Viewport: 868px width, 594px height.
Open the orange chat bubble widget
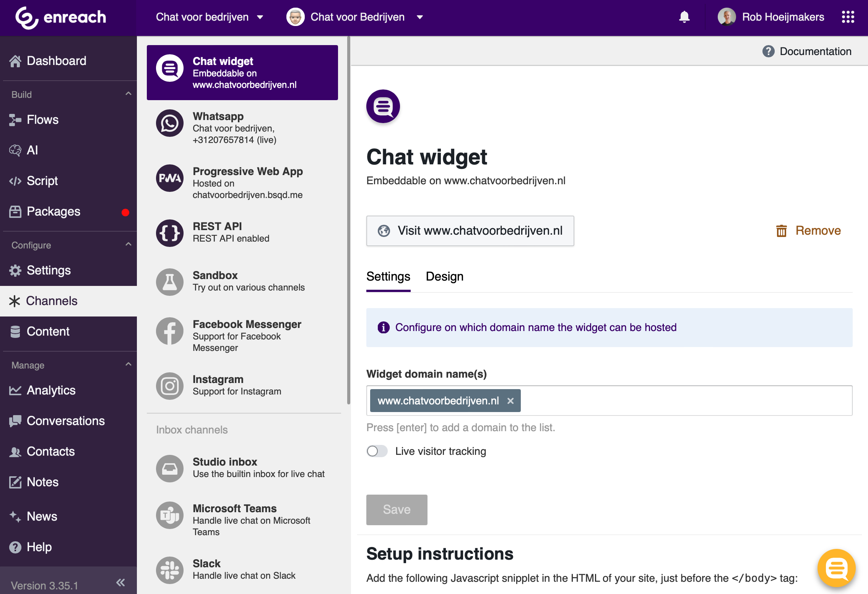point(837,568)
